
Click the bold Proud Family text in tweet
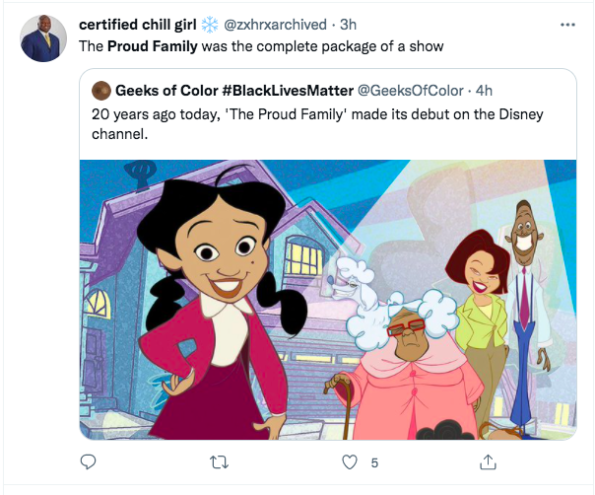tap(152, 46)
